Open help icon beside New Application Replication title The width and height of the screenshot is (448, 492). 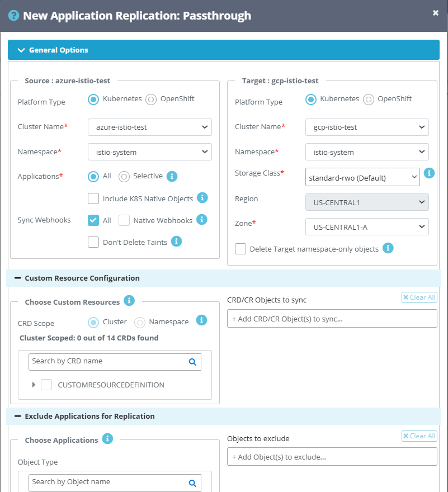tap(13, 16)
